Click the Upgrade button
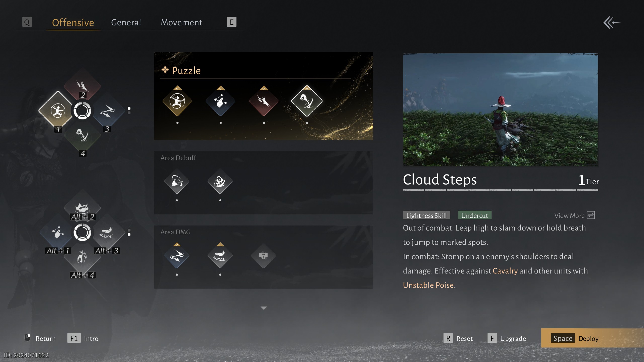This screenshot has width=644, height=362. click(507, 338)
